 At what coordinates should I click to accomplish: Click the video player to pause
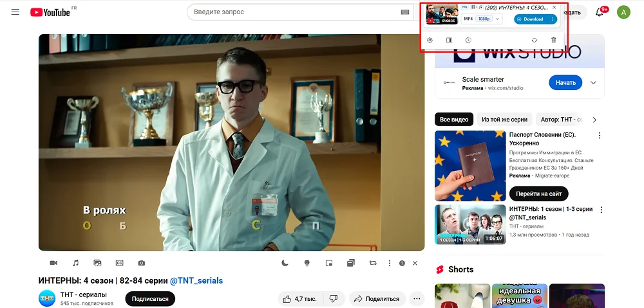(x=231, y=142)
